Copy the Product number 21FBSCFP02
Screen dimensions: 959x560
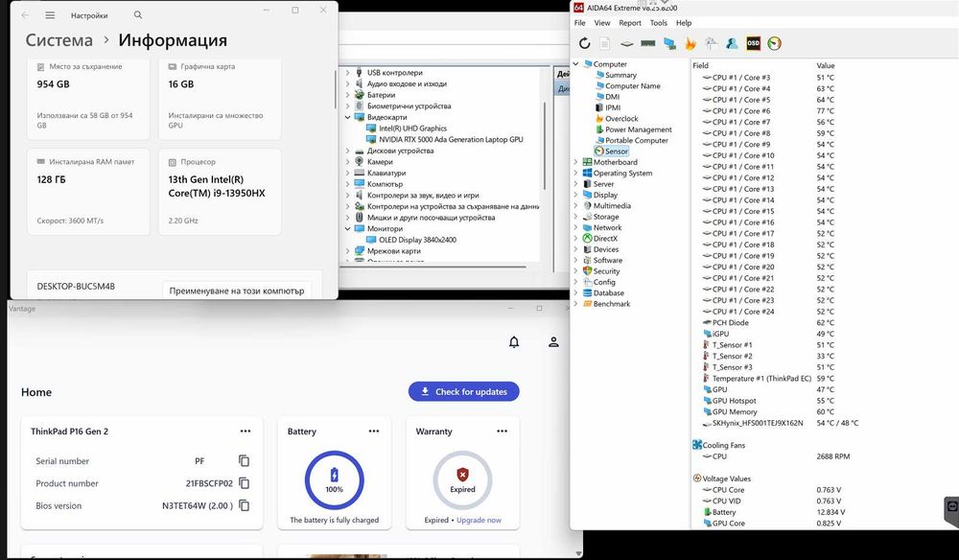click(x=244, y=483)
